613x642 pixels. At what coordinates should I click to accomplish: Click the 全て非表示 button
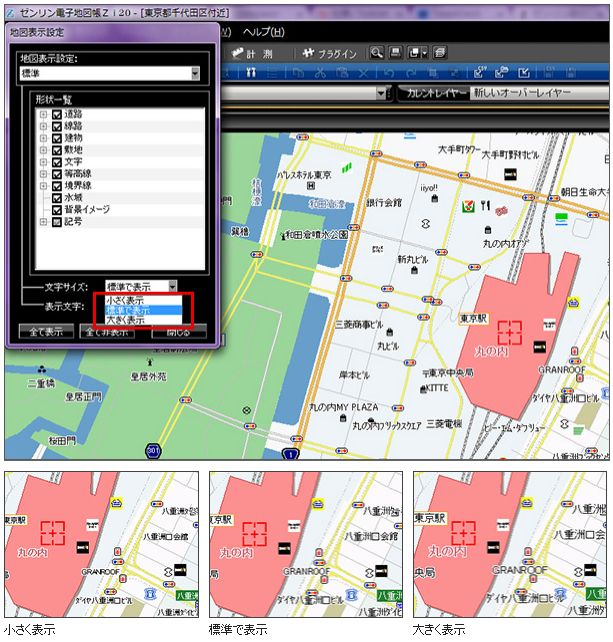click(107, 331)
